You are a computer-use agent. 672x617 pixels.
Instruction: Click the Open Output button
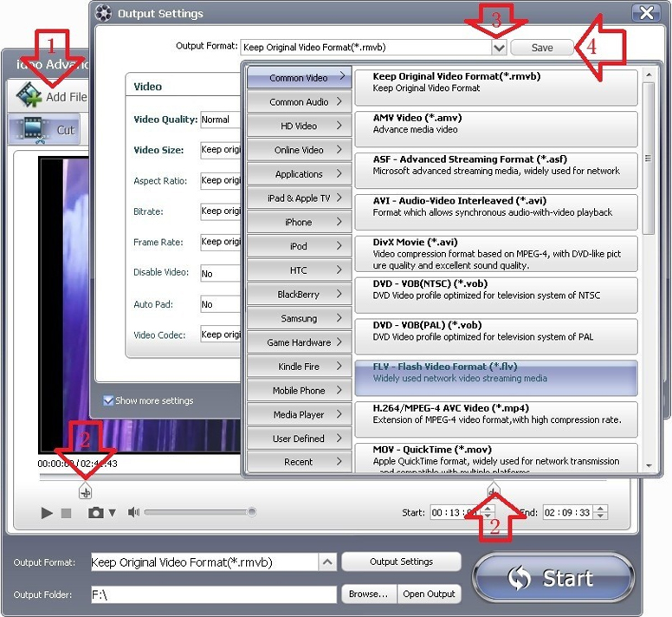click(x=429, y=594)
